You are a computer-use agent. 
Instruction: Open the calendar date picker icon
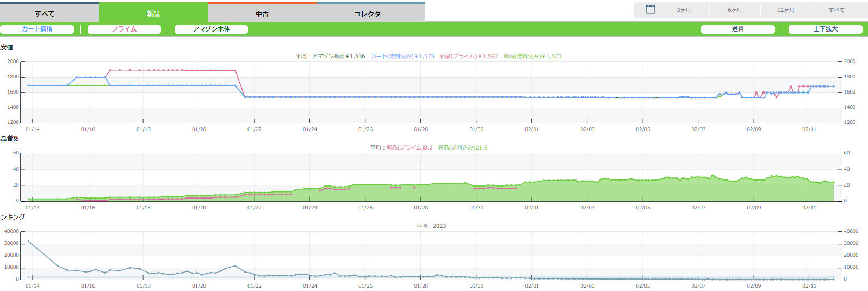click(x=650, y=9)
